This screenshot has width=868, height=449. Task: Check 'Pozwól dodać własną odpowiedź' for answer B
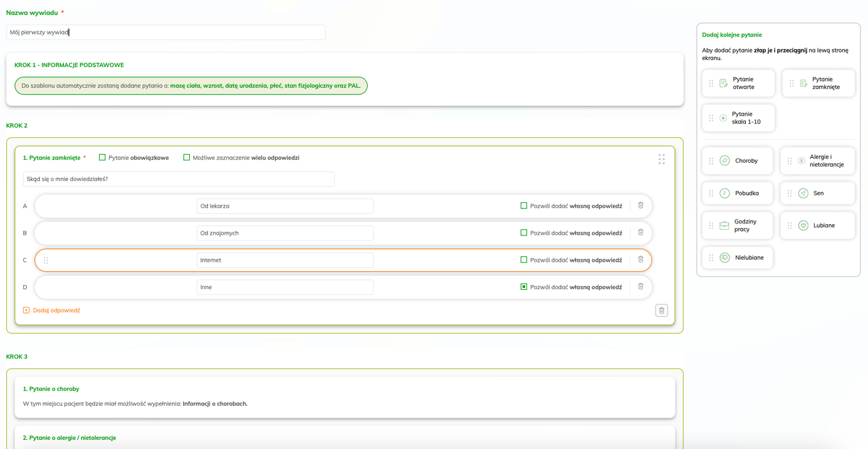(524, 232)
